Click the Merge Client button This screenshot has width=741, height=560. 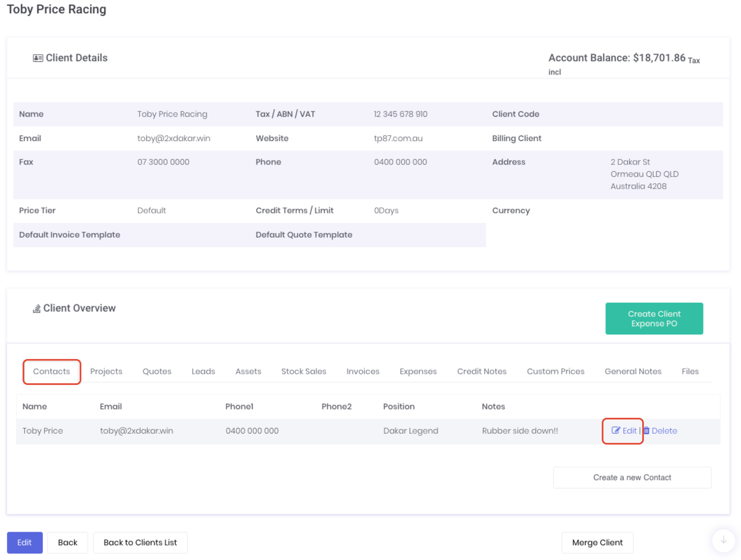click(x=597, y=543)
